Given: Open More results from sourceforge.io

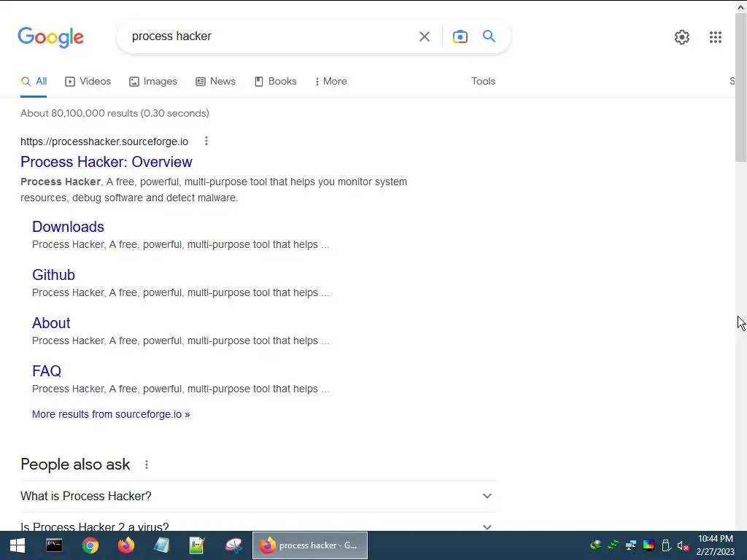Looking at the screenshot, I should click(111, 414).
